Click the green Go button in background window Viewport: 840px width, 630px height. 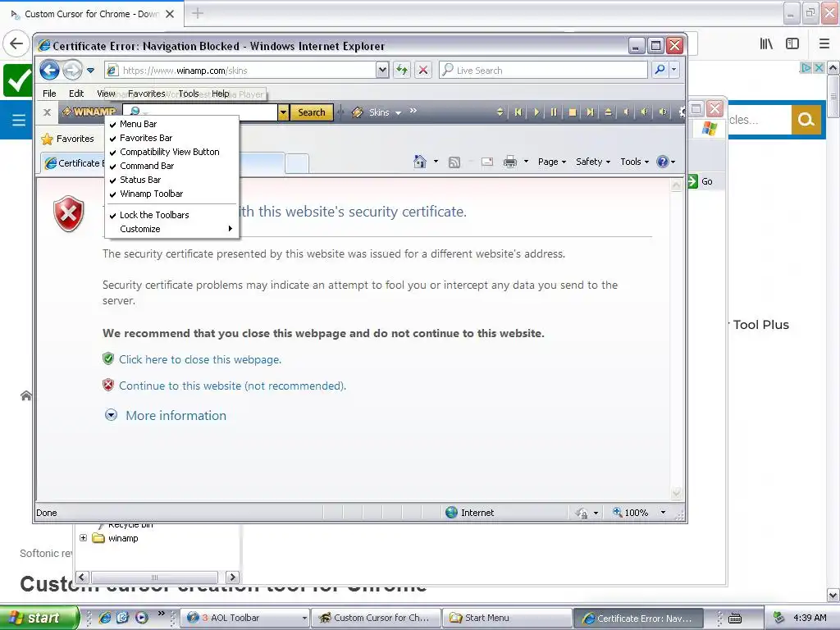click(x=701, y=181)
